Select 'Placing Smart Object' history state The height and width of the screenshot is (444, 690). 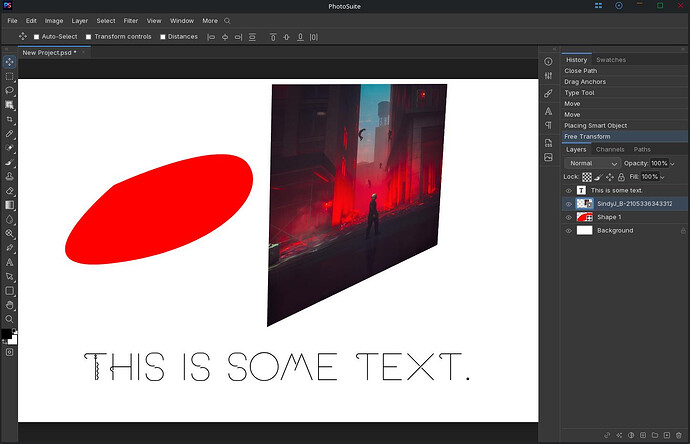(x=625, y=125)
